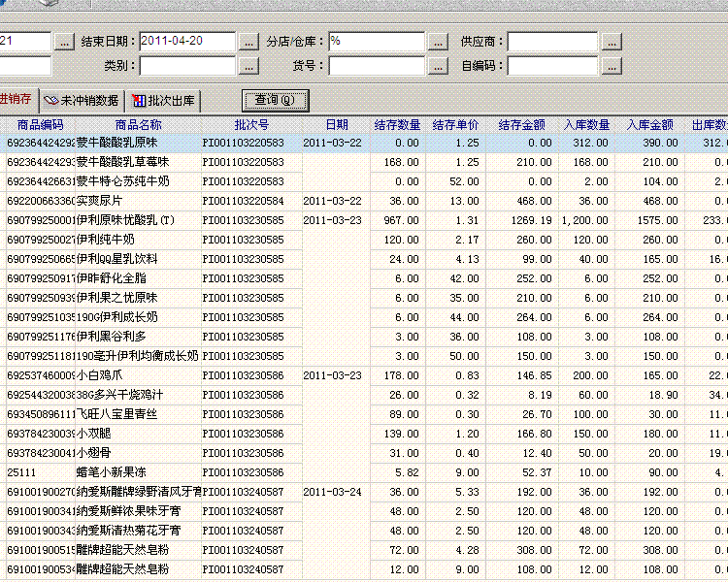Image resolution: width=728 pixels, height=582 pixels.
Task: Select the row 蒙牛酸酸乳原味
Action: 364,143
